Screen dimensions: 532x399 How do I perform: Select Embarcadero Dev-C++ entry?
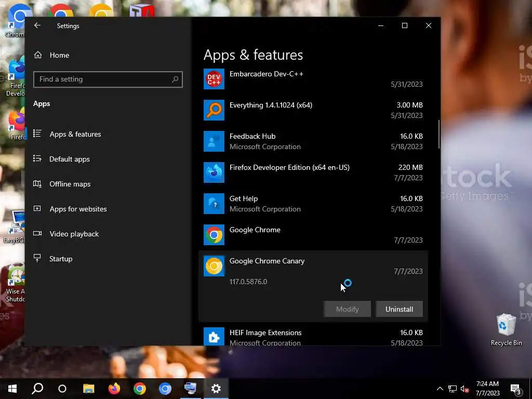point(313,79)
